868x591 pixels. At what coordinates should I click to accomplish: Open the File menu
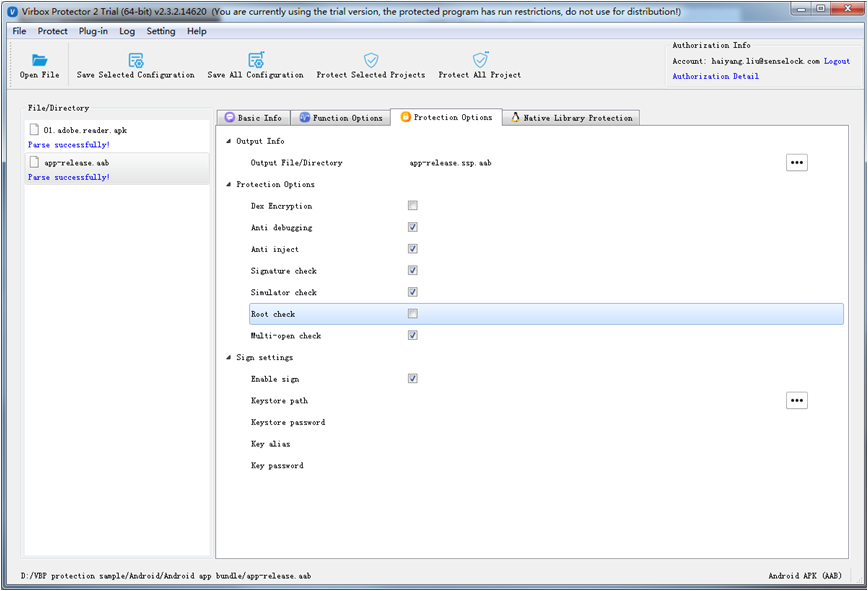19,31
